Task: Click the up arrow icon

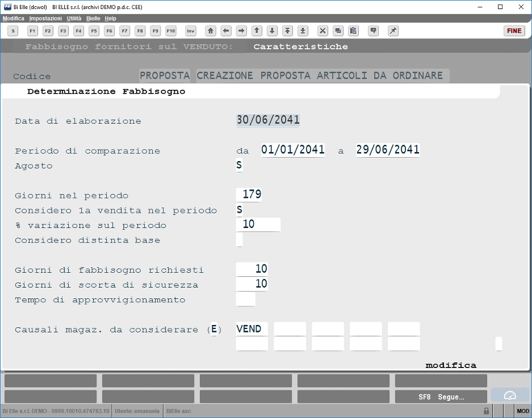Action: pos(257,31)
